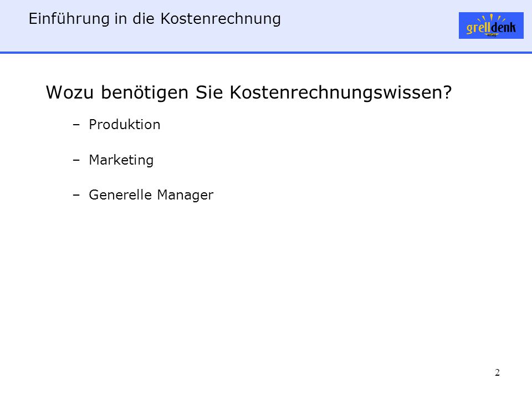Click the word 'Kostenrechnungswissen?' in the heading
Screen dimensions: 532x399
tap(341, 93)
